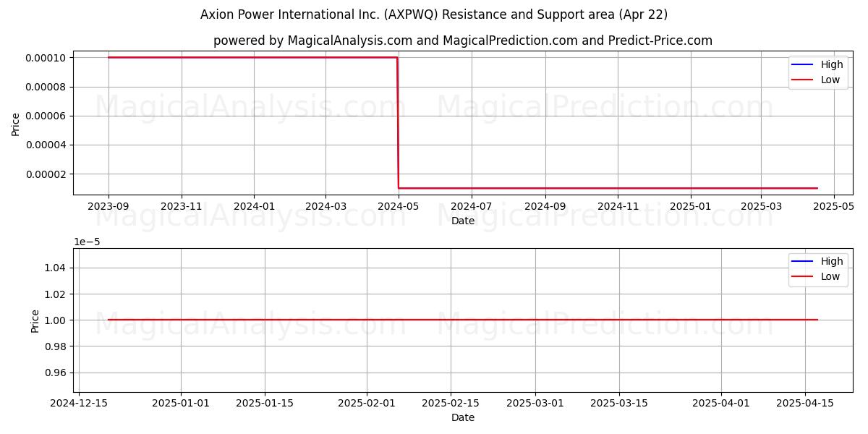Select the 0.00004 y-axis label on the top chart

point(45,145)
